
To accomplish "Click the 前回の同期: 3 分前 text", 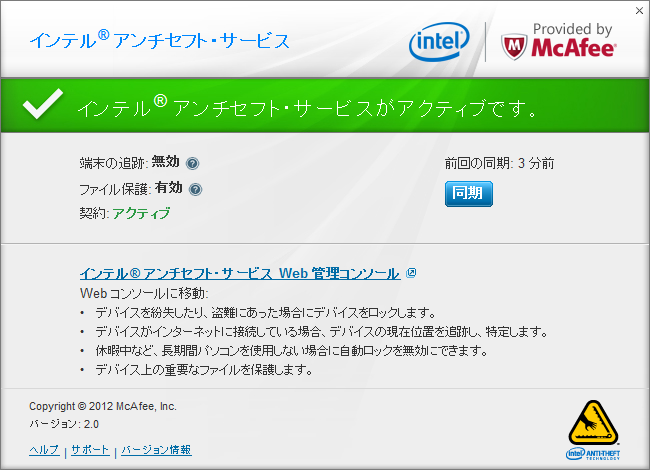I will [x=500, y=163].
